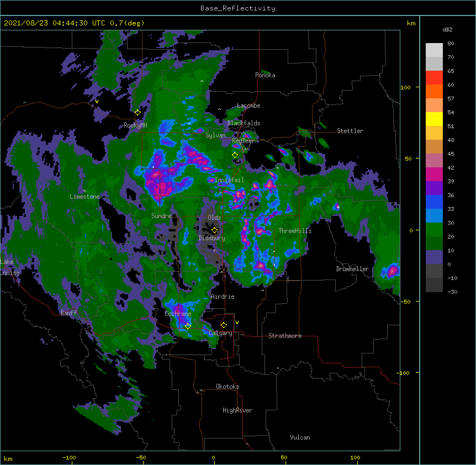The width and height of the screenshot is (476, 465).
Task: Click the Innisfail label
Action: pos(229,180)
